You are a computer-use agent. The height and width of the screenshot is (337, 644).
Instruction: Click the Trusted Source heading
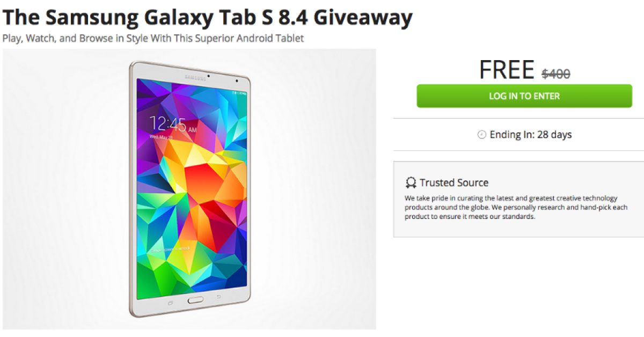click(454, 182)
